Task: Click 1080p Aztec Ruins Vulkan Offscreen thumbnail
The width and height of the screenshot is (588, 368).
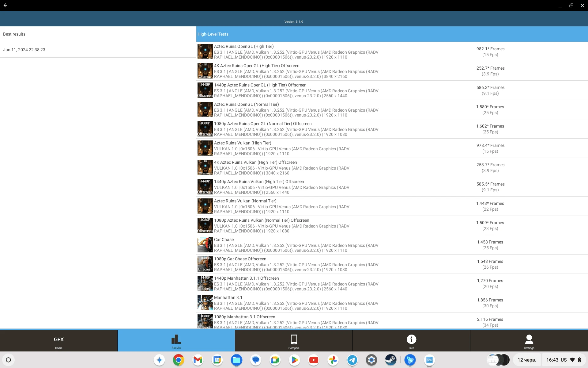Action: 205,225
